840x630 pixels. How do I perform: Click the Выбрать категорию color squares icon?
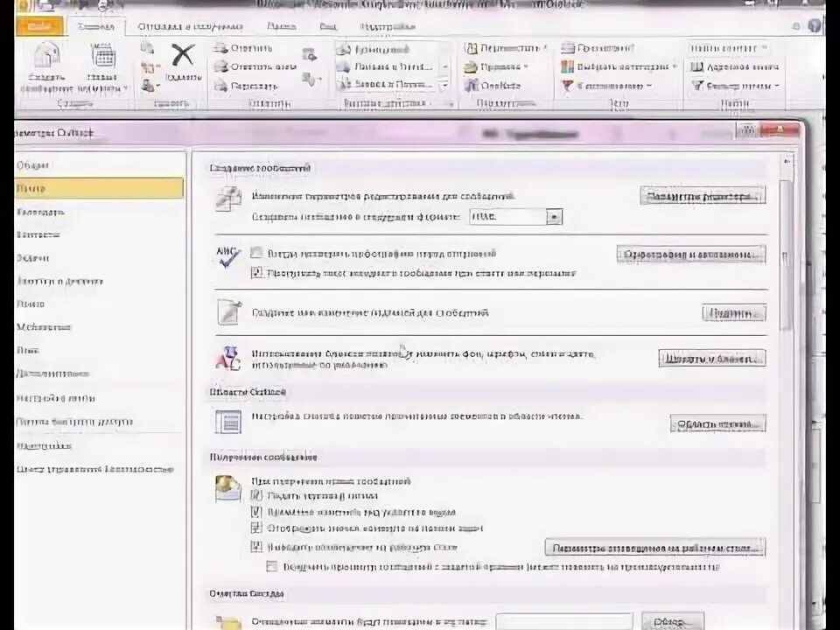click(567, 67)
